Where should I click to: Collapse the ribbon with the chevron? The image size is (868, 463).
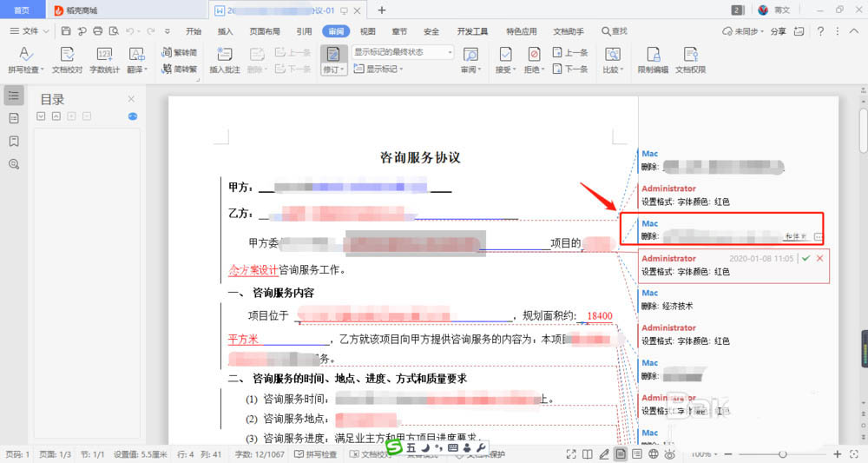(854, 31)
